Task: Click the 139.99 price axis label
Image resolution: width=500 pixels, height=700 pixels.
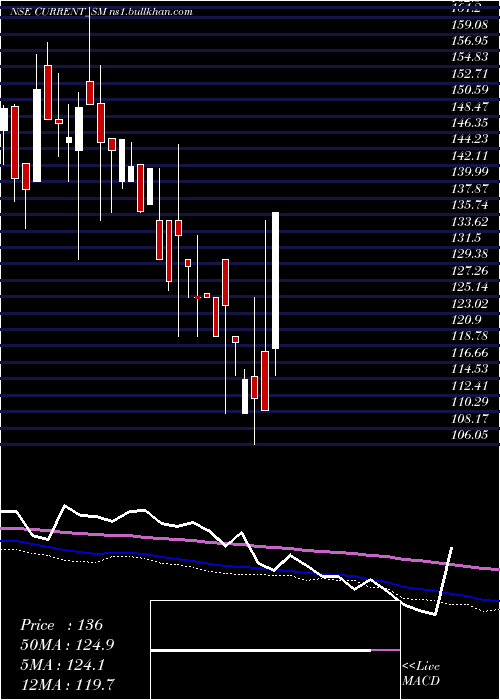Action: 470,172
